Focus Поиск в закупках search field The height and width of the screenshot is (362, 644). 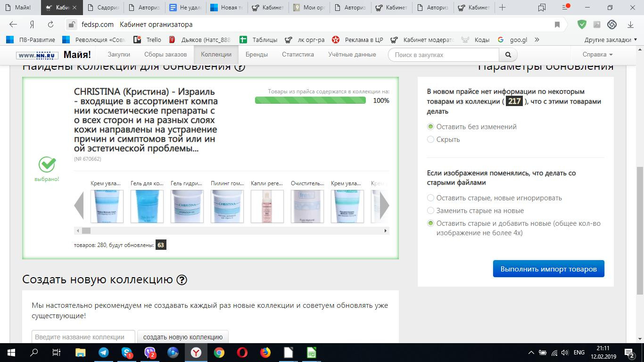pos(443,55)
